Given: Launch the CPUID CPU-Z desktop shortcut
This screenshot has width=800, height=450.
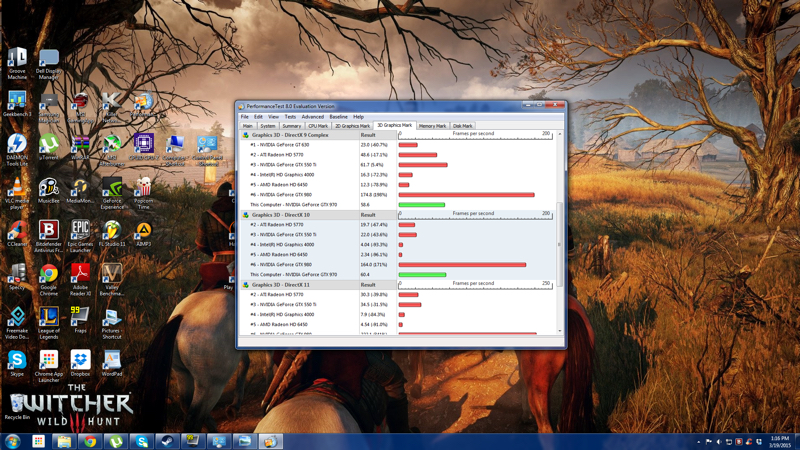Looking at the screenshot, I should [144, 147].
